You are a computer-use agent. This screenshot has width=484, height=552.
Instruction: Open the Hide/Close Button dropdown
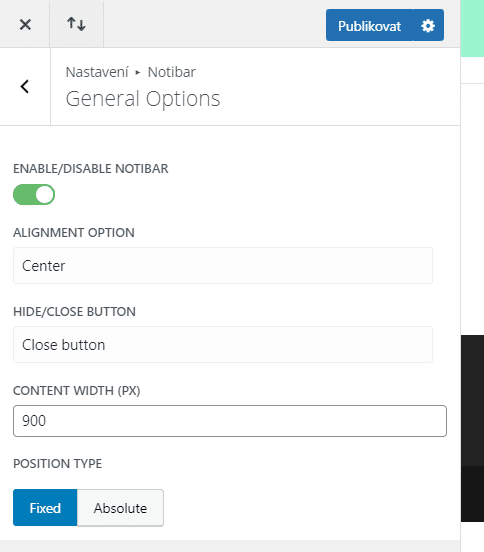223,344
